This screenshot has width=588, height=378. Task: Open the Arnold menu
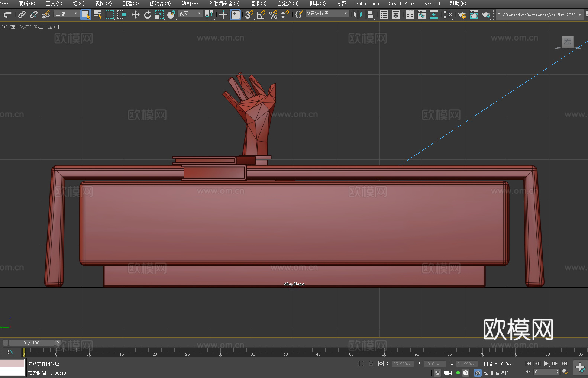[432, 4]
